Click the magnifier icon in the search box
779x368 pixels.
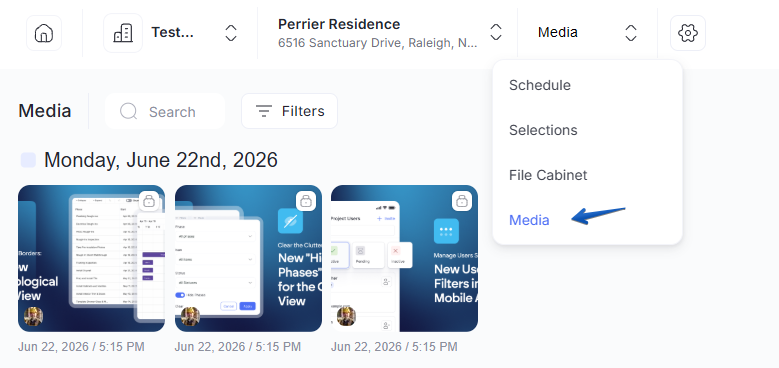point(128,111)
